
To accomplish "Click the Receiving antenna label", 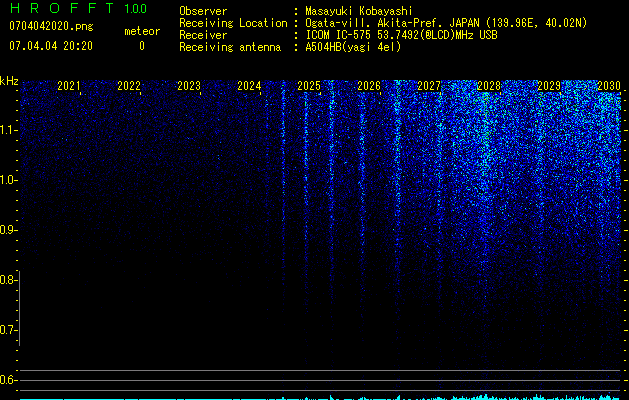I will pyautogui.click(x=230, y=47).
